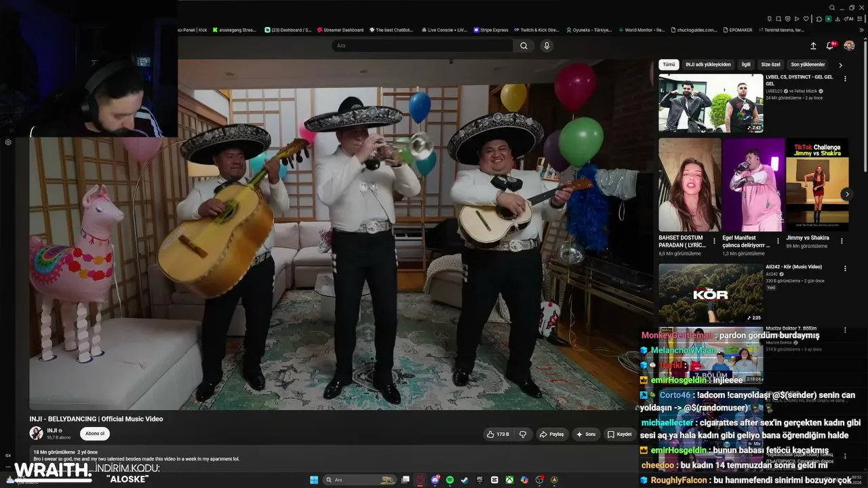Open Spotify from the taskbar

pos(450,480)
